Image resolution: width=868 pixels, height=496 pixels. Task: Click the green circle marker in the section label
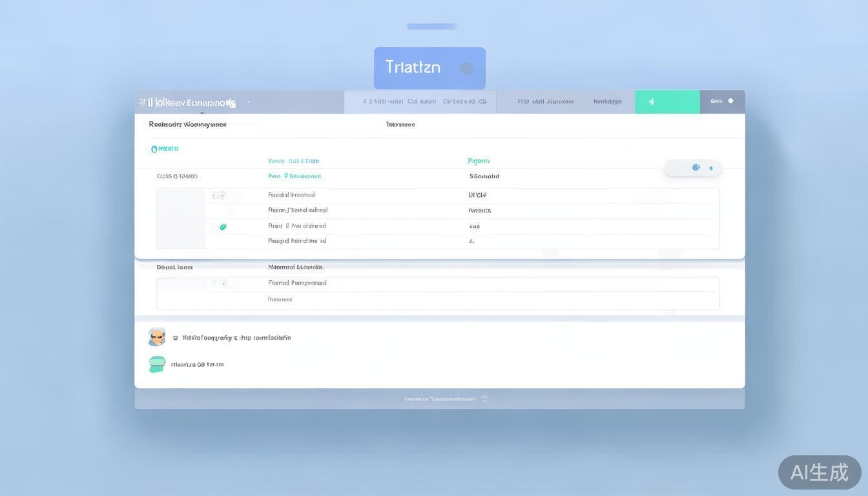(154, 149)
